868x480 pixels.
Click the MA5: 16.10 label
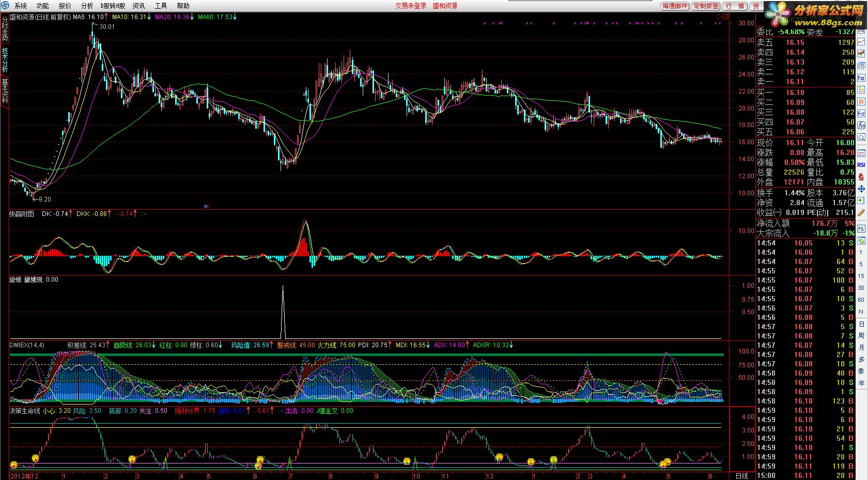(x=88, y=17)
